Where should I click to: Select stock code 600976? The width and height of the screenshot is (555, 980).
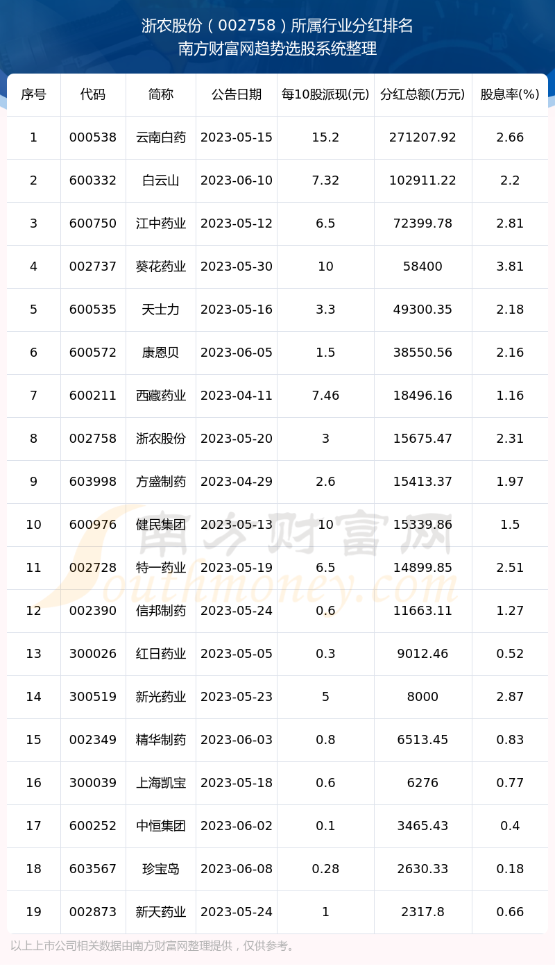[93, 525]
